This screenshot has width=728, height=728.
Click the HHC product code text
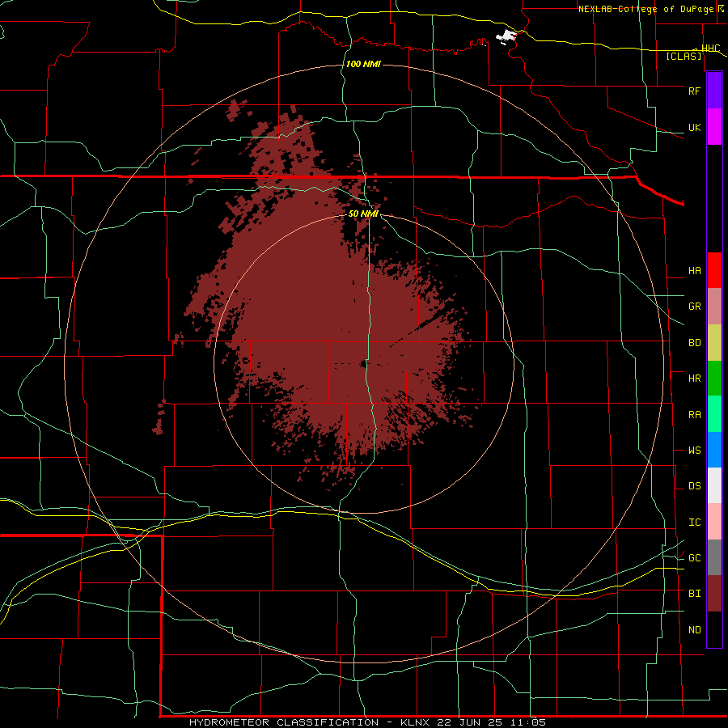tap(710, 49)
